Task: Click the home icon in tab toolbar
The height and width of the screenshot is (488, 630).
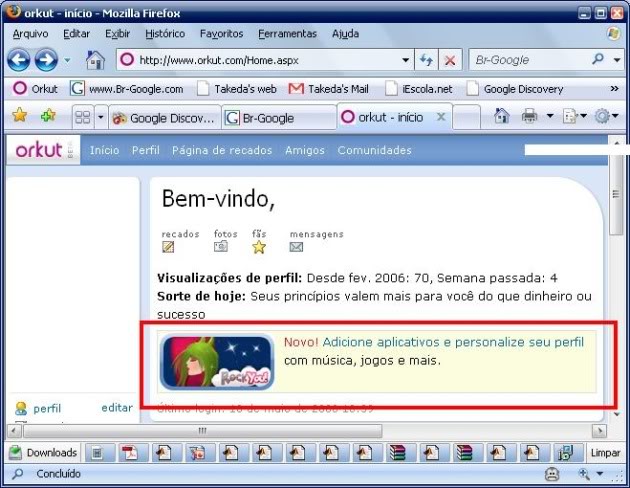Action: (501, 116)
